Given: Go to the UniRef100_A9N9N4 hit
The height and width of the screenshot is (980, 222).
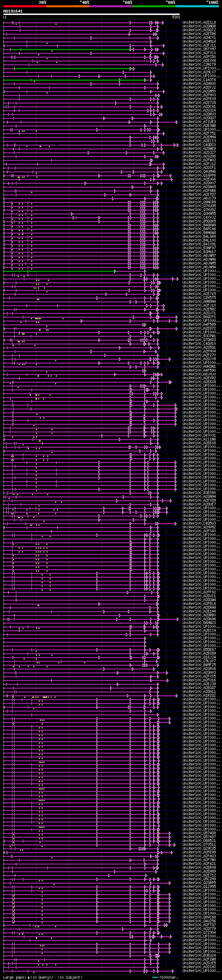Looking at the screenshot, I should coord(199,301).
